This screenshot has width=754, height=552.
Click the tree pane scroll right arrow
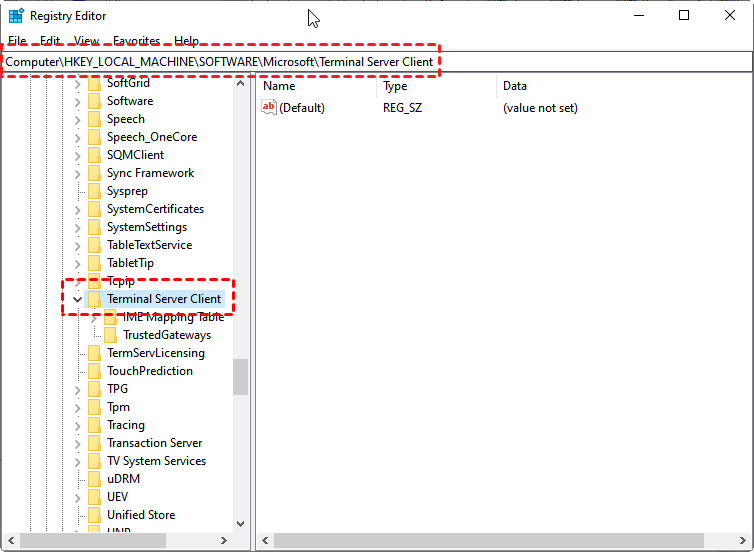tap(224, 540)
